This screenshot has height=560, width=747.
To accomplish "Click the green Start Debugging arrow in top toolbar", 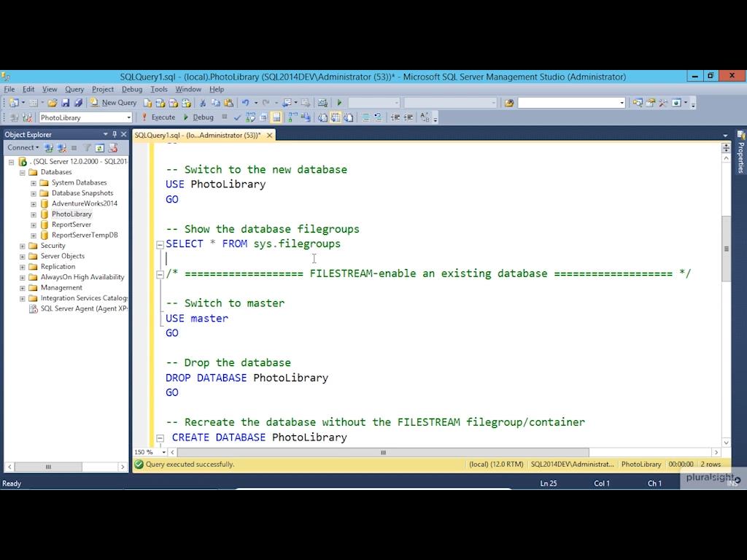I will pos(339,103).
